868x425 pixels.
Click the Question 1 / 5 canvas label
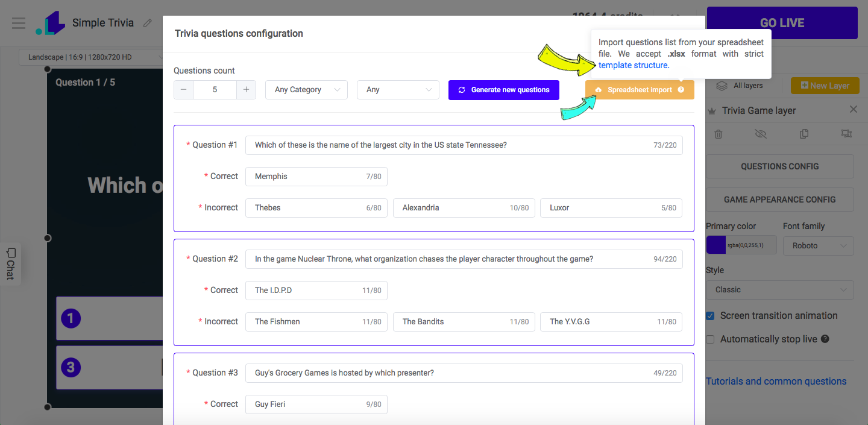85,82
